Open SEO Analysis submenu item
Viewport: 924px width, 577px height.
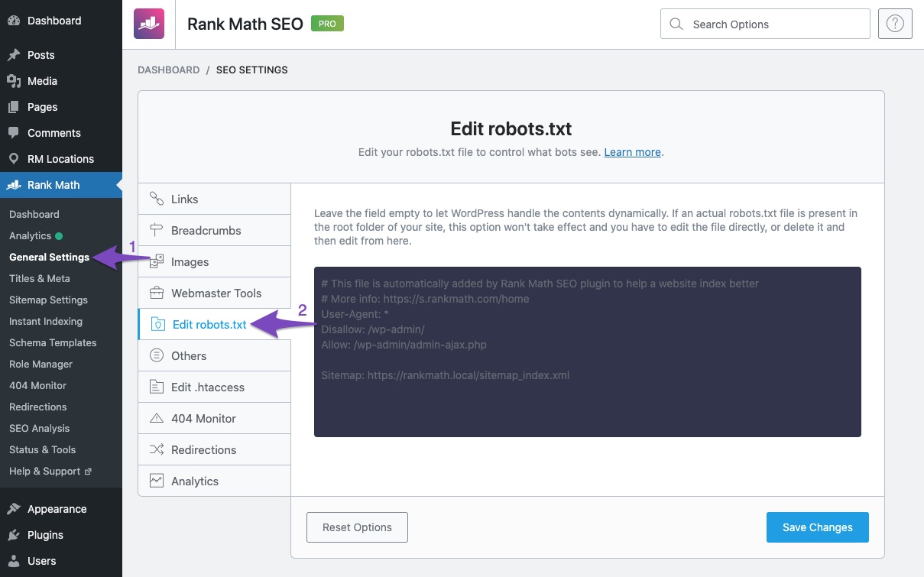40,429
